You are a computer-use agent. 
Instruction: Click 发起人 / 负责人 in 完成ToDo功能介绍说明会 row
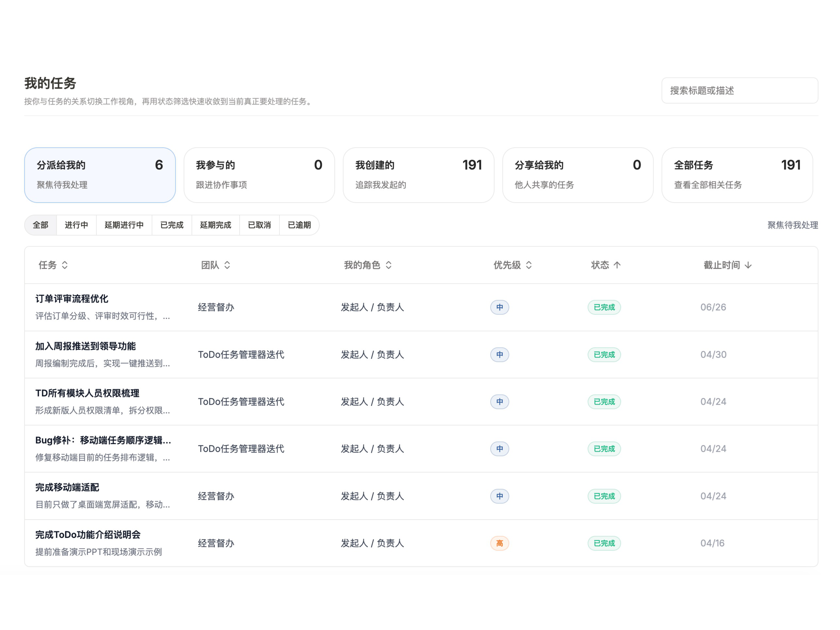tap(372, 543)
